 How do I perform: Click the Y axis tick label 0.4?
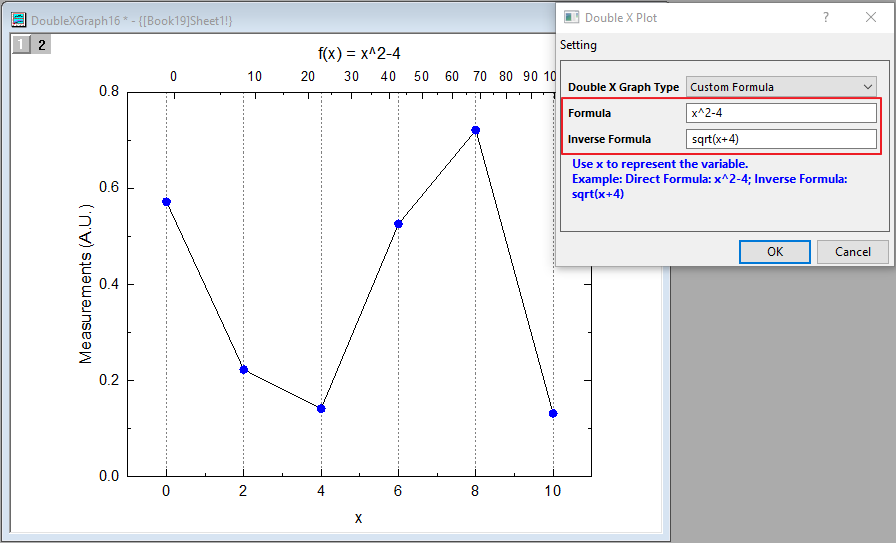click(x=109, y=284)
